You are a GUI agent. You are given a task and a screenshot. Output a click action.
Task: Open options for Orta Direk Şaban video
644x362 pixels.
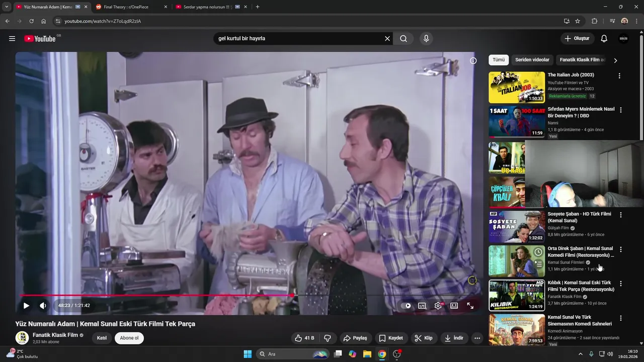(620, 249)
